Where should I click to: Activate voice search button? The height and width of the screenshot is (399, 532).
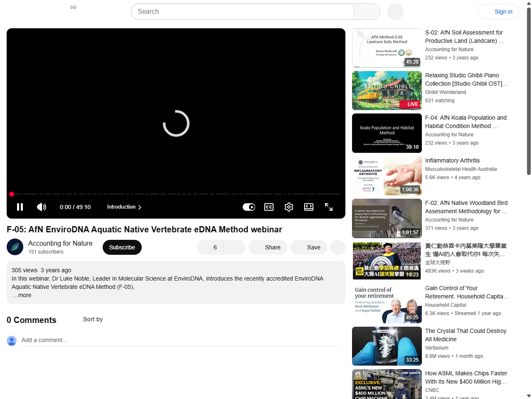point(395,12)
